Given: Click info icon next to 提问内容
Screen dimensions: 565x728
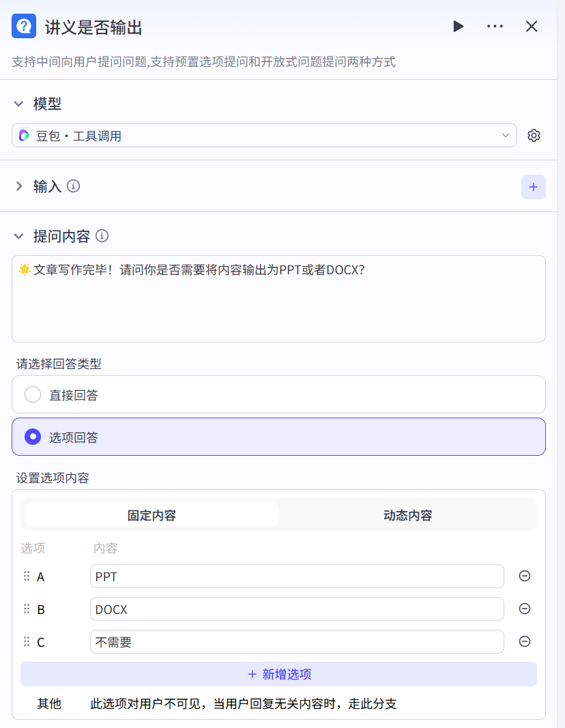Looking at the screenshot, I should (102, 236).
